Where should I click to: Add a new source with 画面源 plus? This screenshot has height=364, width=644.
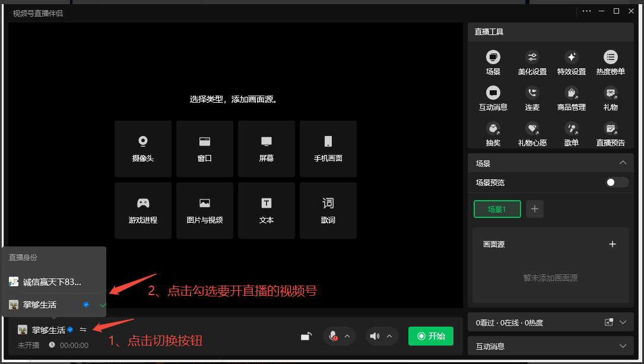click(x=613, y=244)
